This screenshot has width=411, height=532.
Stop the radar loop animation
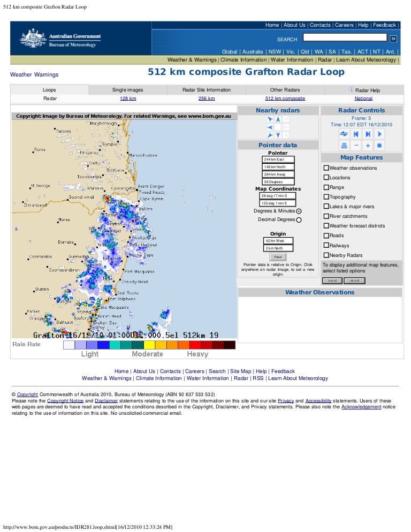tap(379, 146)
